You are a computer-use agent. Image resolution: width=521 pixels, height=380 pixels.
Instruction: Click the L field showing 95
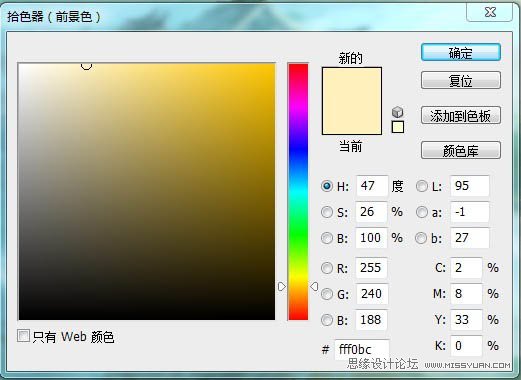470,186
